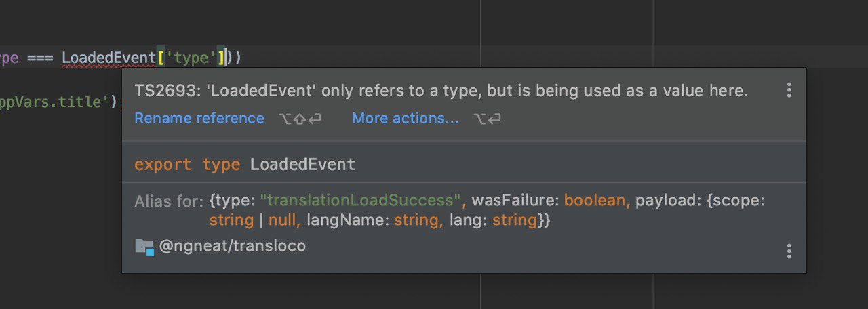Click the Alias for label

point(169,201)
